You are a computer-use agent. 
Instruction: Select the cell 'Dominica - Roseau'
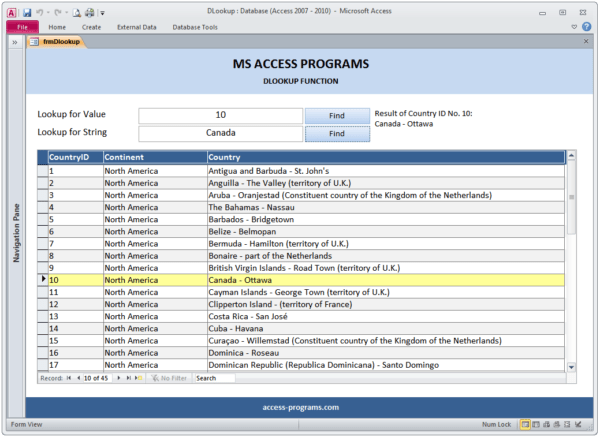[x=386, y=353]
